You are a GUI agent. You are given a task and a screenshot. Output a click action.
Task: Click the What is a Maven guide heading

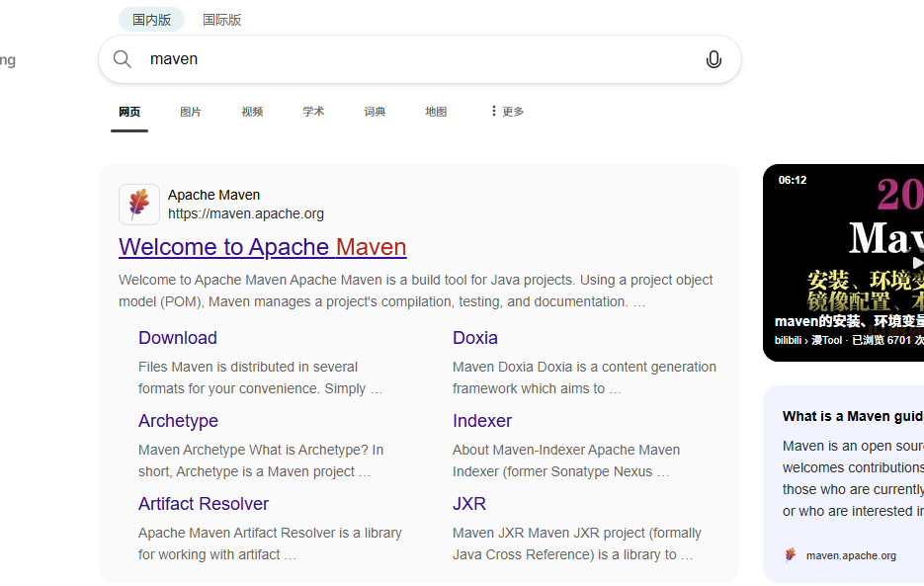click(x=853, y=416)
